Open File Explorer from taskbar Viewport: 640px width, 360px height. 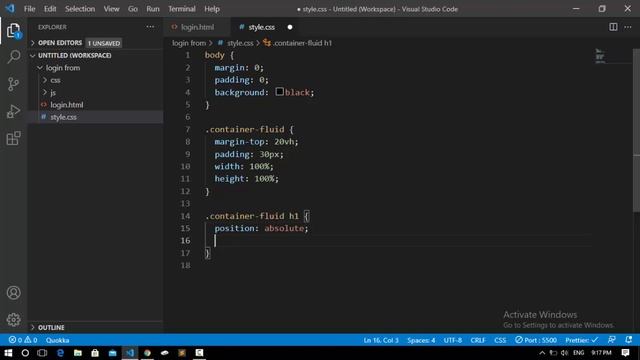click(78, 353)
